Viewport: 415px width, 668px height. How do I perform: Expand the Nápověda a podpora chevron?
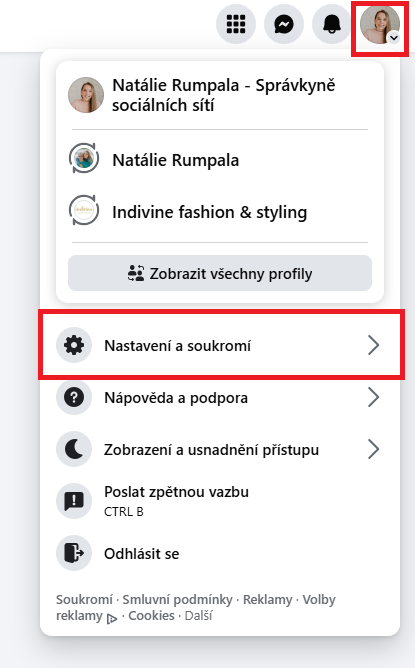click(x=373, y=397)
